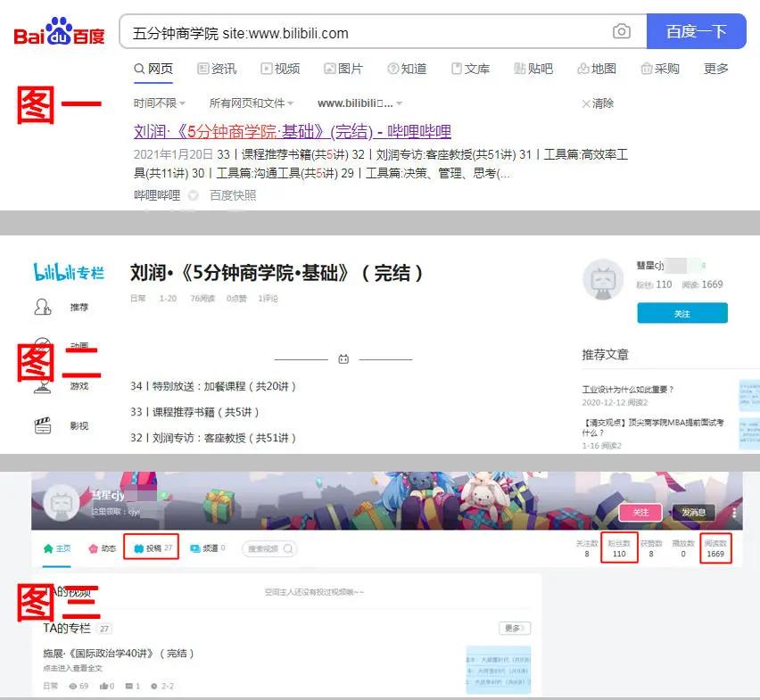Click thumbnail next to 工业设计 article

[749, 395]
